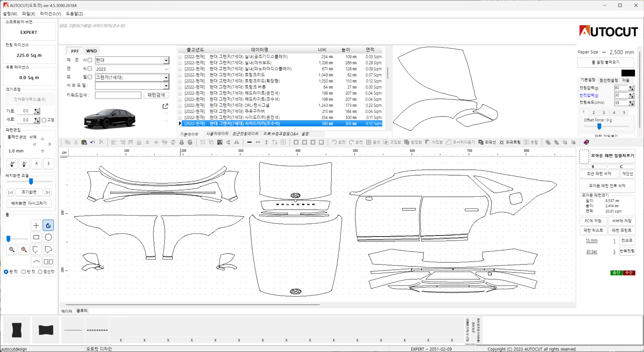Click the remove-node pen minus button
The height and width of the screenshot is (352, 644).
pyautogui.click(x=24, y=164)
